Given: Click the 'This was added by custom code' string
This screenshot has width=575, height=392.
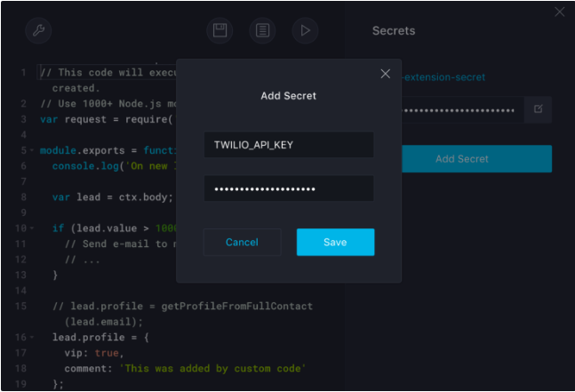Looking at the screenshot, I should coord(212,368).
